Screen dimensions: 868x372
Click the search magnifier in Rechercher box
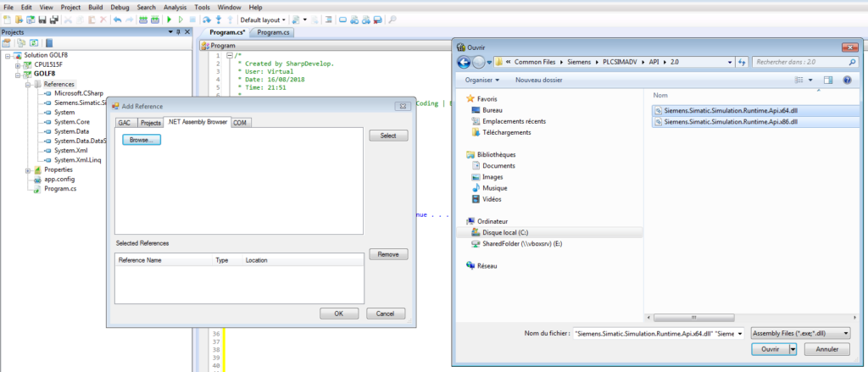[852, 62]
